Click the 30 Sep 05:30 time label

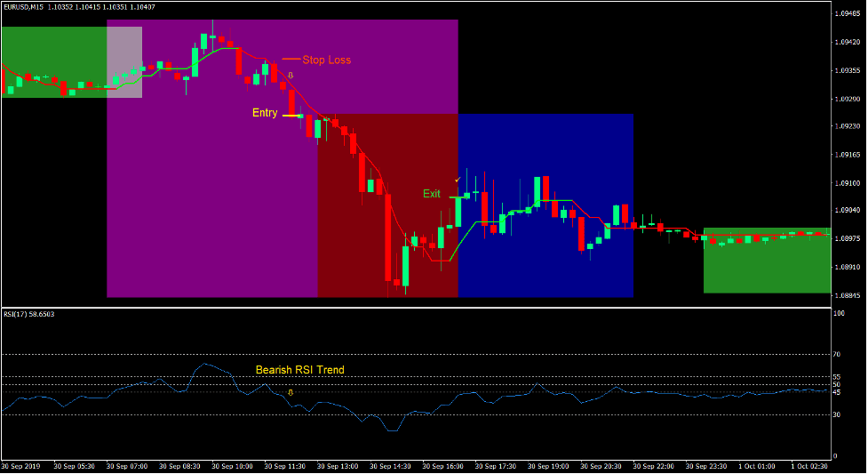[74, 466]
